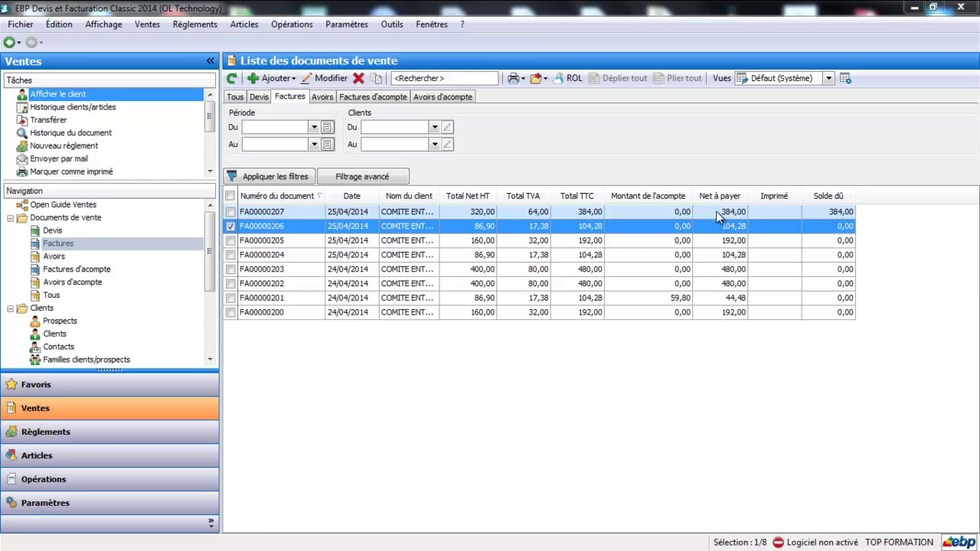980x551 pixels.
Task: Click the Nouveau règlement task icon
Action: coord(22,146)
